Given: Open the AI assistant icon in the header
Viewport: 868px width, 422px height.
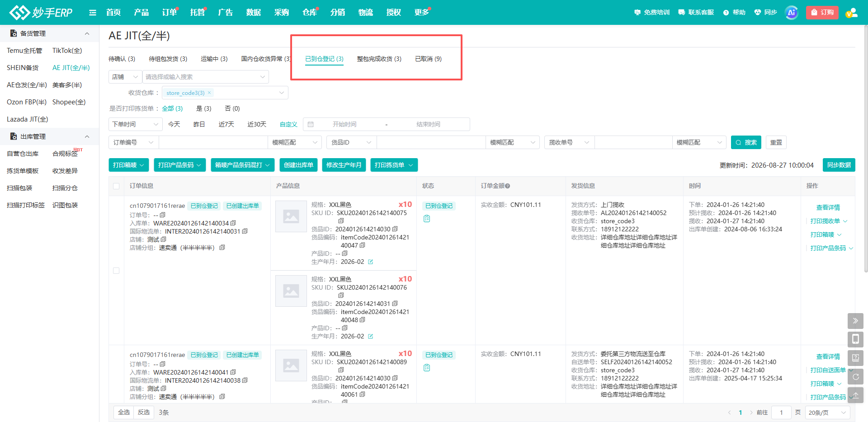Looking at the screenshot, I should pyautogui.click(x=792, y=13).
